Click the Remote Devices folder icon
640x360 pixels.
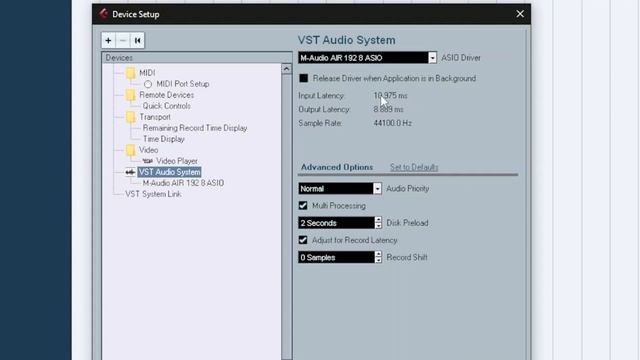coord(131,95)
